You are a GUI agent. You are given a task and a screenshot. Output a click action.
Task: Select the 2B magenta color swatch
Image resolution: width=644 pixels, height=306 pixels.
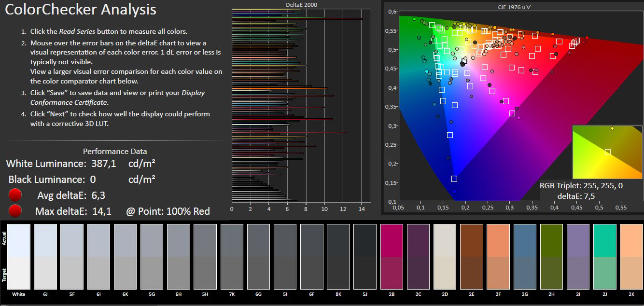click(392, 256)
